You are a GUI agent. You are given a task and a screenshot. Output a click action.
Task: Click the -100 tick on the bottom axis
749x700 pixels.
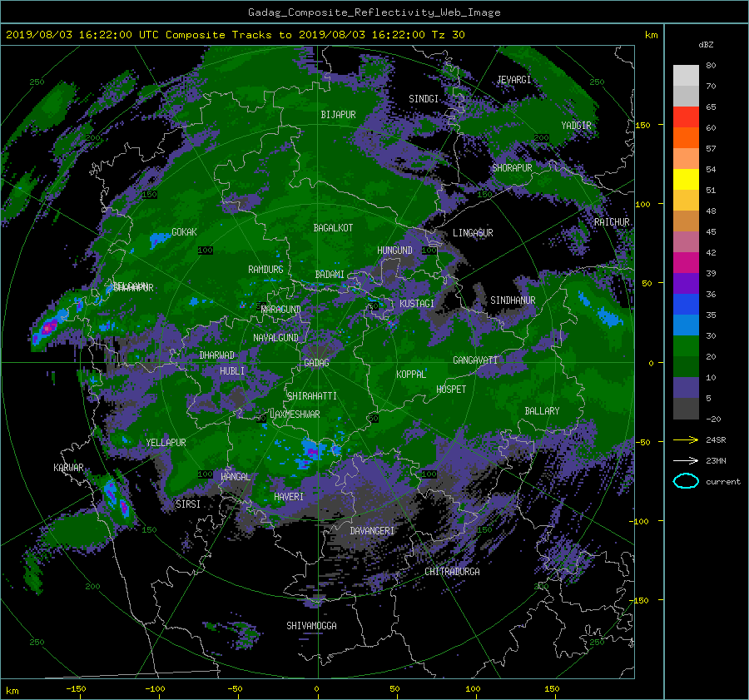point(156,689)
